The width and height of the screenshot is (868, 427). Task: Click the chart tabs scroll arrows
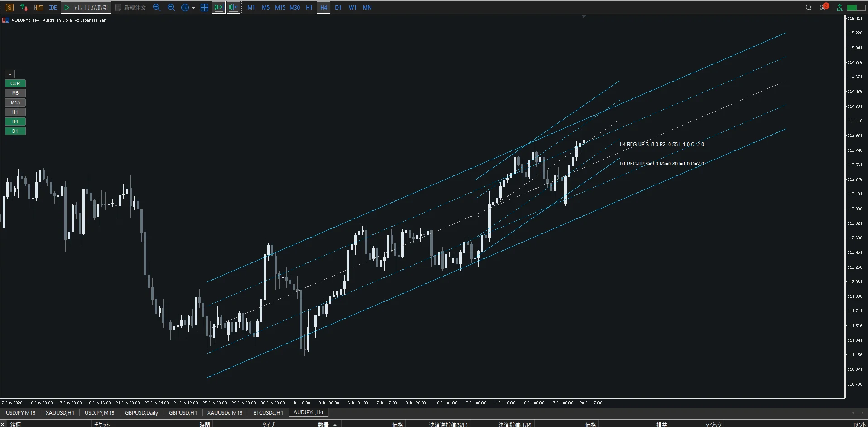(857, 412)
